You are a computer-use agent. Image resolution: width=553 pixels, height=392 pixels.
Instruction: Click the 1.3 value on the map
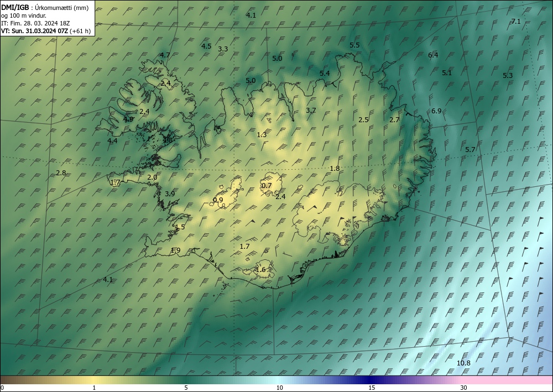[262, 135]
